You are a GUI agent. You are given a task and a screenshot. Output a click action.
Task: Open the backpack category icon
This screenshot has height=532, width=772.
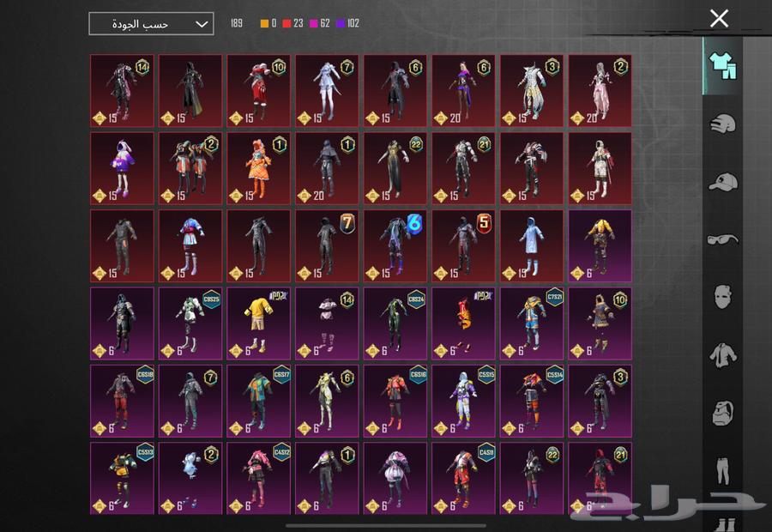click(x=722, y=412)
